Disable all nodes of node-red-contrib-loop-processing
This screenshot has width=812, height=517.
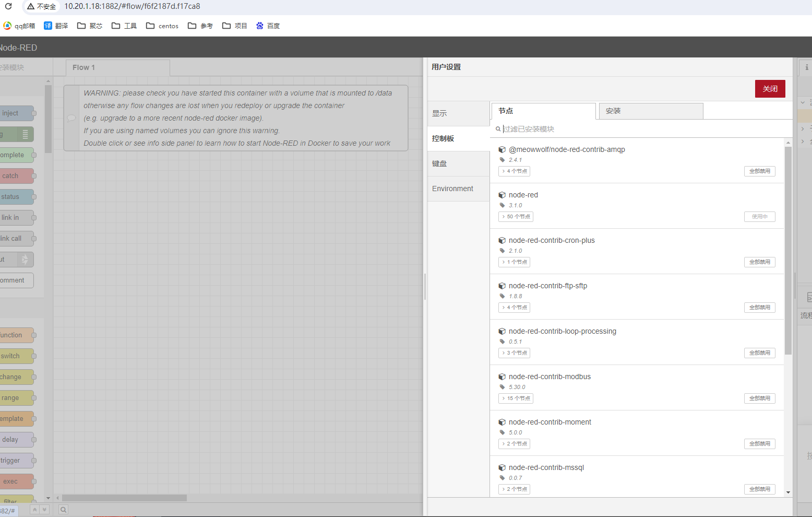pos(759,353)
